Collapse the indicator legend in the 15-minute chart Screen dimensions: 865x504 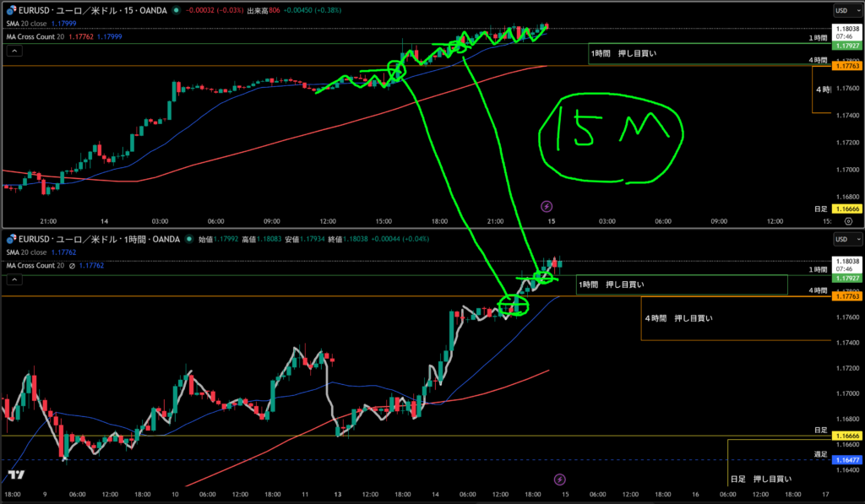[14, 51]
